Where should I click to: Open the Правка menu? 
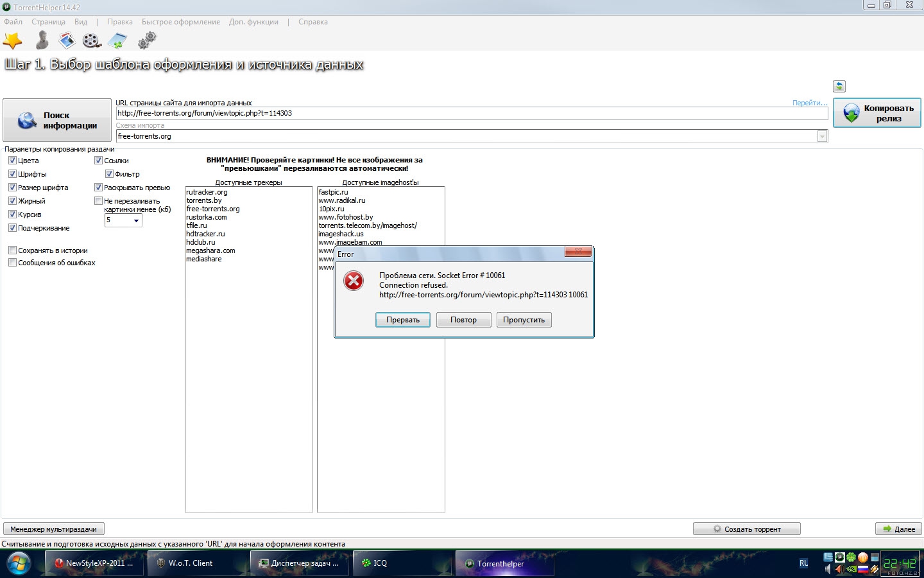tap(120, 22)
